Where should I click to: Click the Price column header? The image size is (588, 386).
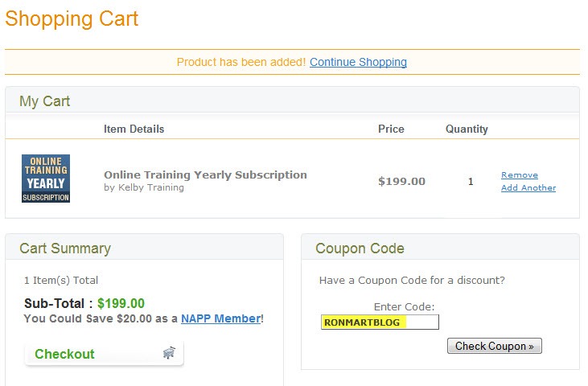[x=391, y=129]
